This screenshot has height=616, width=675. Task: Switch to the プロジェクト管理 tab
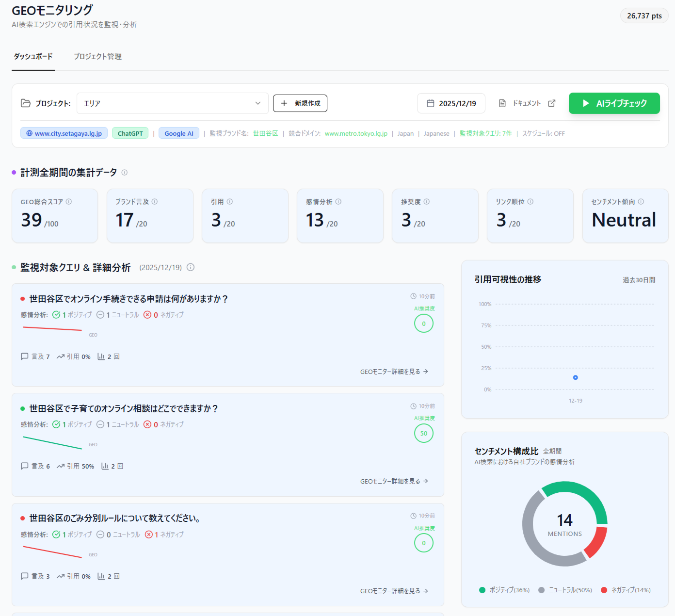coord(97,57)
